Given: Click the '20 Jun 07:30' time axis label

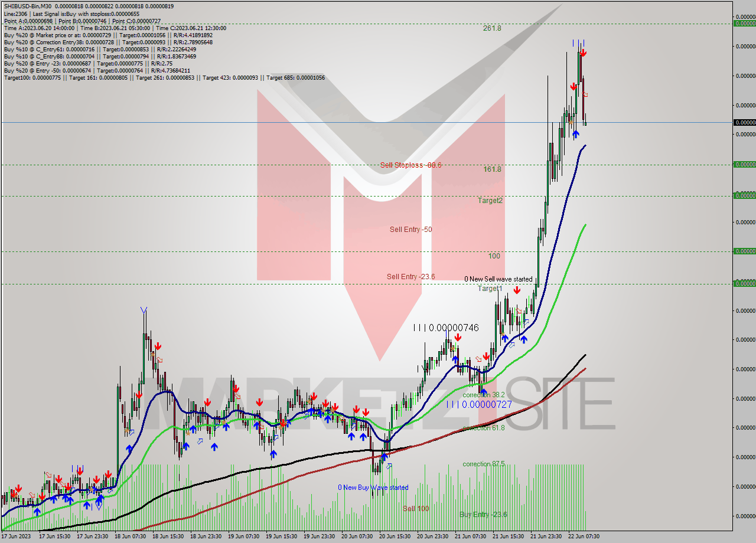Looking at the screenshot, I should [357, 537].
